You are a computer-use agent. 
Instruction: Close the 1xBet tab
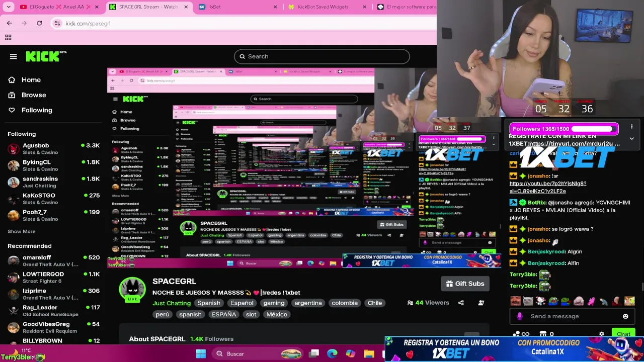click(275, 7)
